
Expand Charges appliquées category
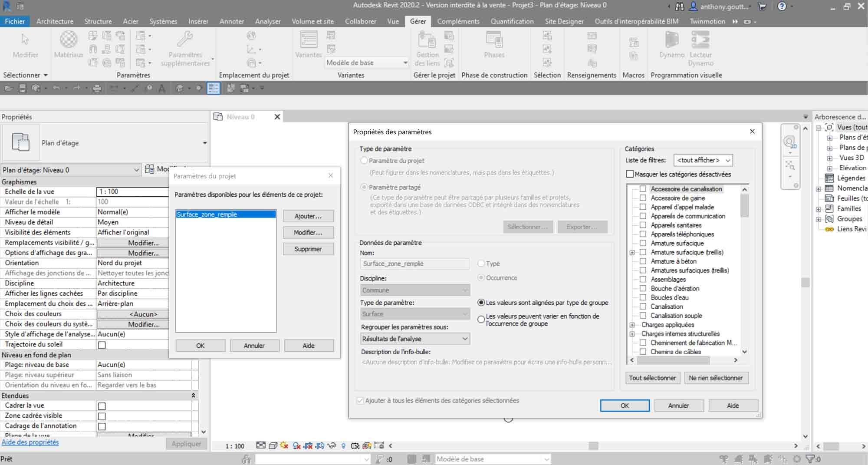point(632,325)
